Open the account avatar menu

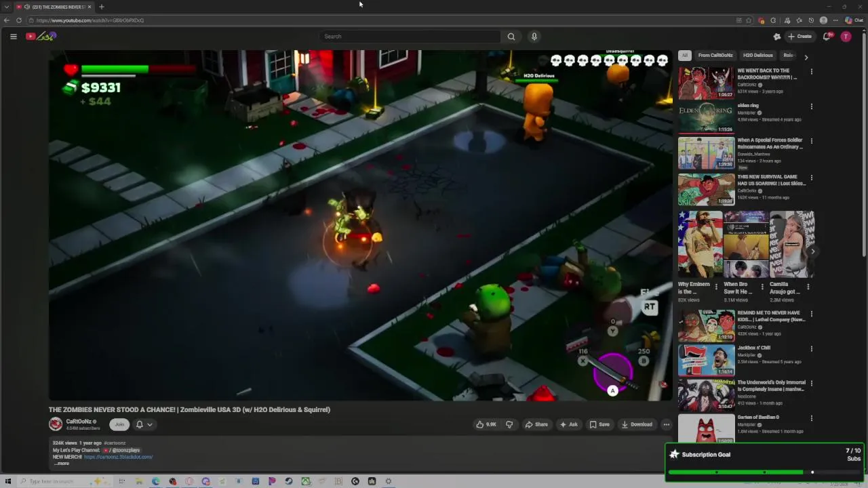846,37
